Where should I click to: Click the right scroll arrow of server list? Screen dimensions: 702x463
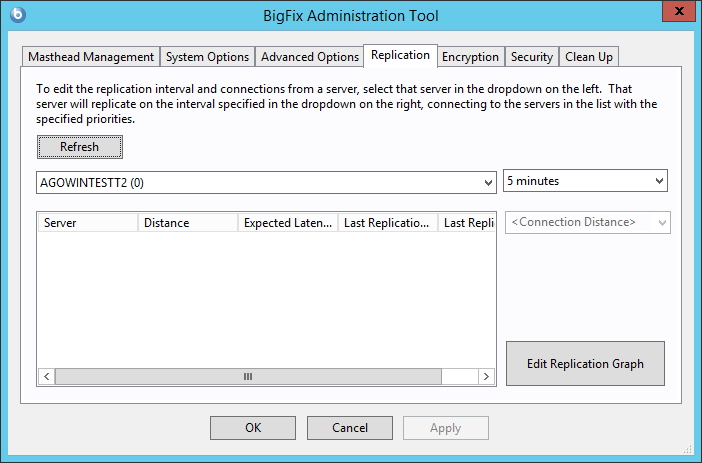point(486,377)
